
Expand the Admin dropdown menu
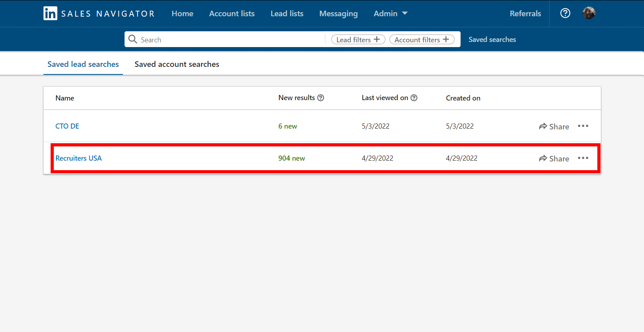click(390, 13)
